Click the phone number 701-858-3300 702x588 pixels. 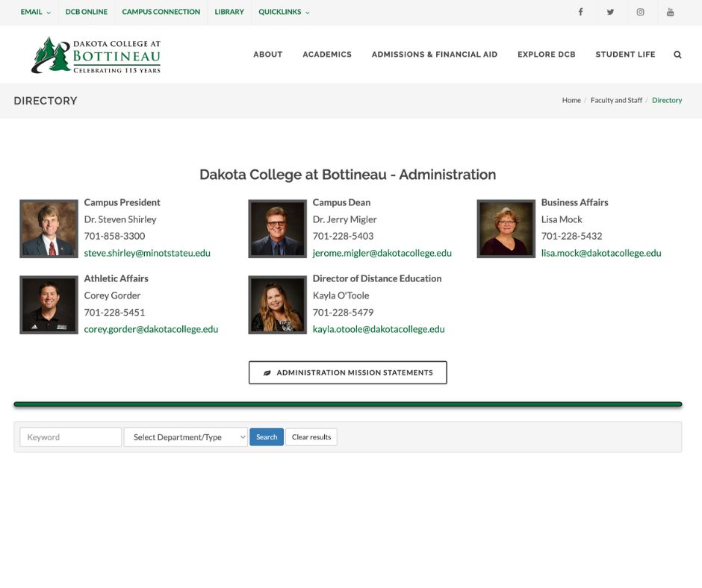click(x=114, y=237)
